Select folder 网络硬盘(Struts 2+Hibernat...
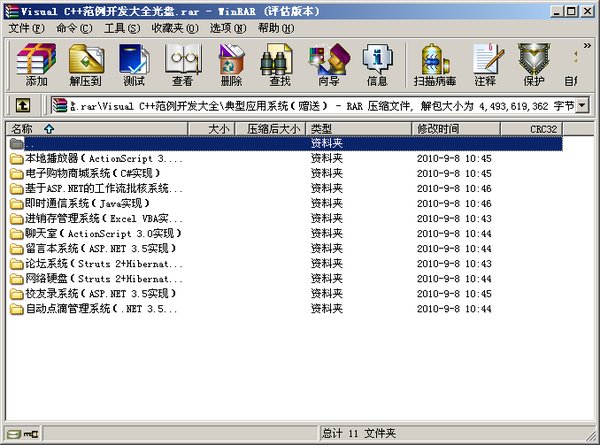Image resolution: width=600 pixels, height=445 pixels. click(104, 279)
